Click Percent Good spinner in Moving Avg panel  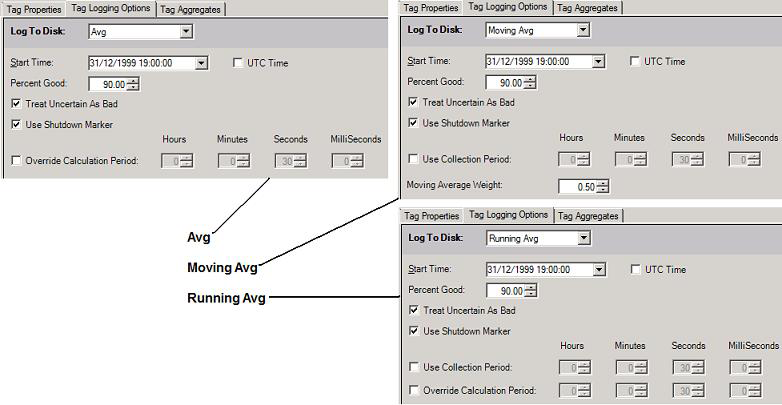coord(531,83)
